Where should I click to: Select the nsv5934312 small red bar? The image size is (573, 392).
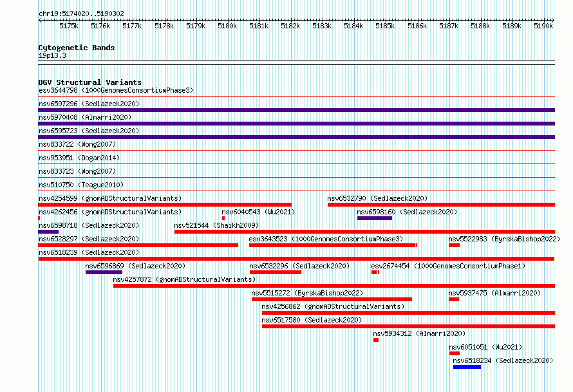pos(376,340)
